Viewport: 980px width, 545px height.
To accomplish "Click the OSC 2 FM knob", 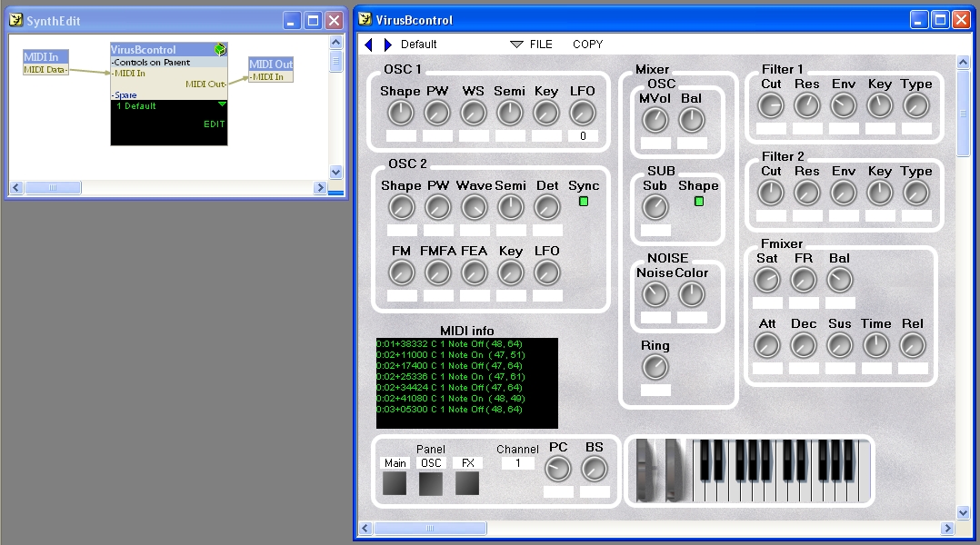I will pos(401,272).
